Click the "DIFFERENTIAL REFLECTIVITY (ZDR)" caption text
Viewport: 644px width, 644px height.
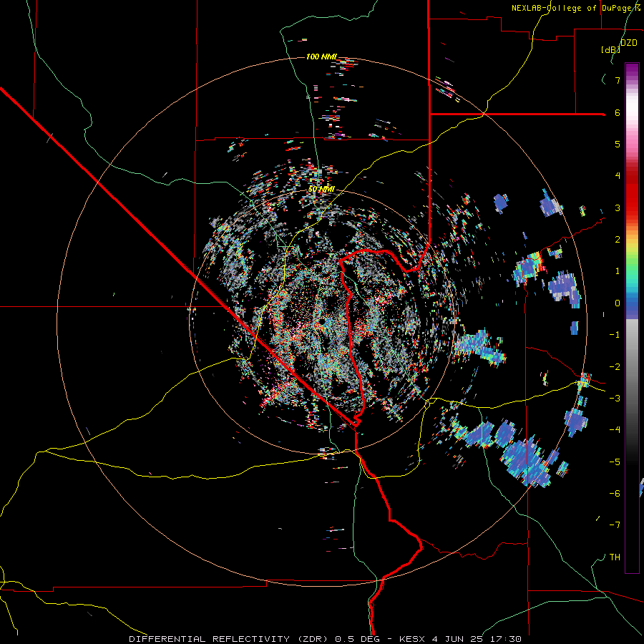229,639
